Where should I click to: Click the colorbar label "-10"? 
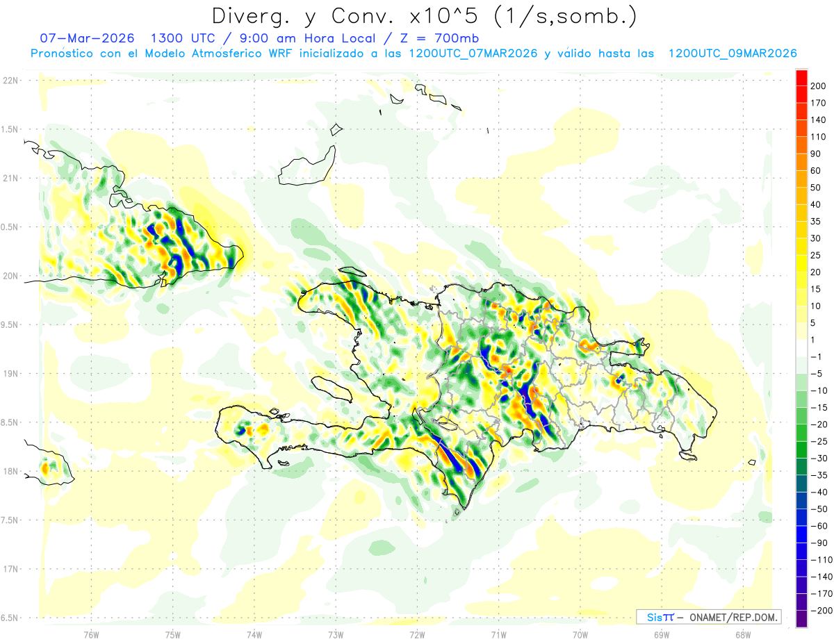(x=819, y=390)
